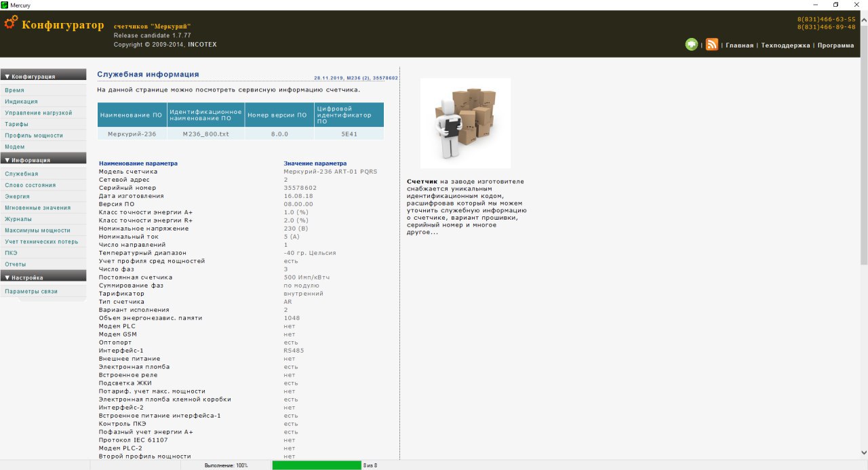Open the orange RSS feed icon

712,45
